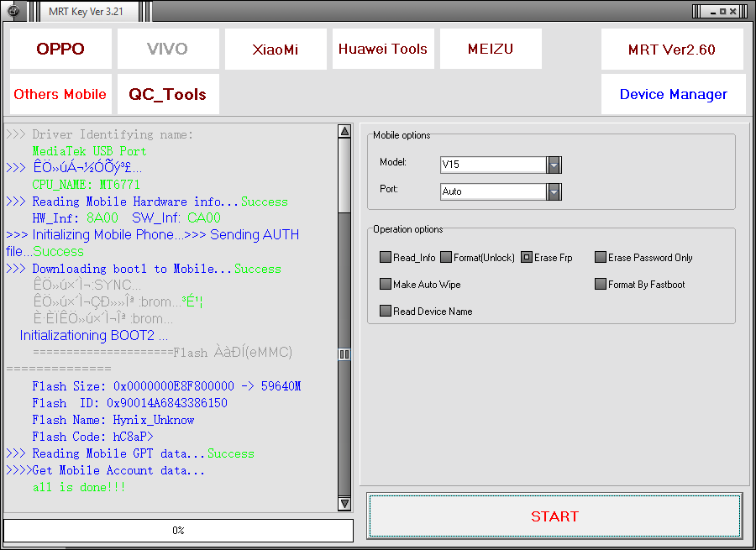Viewport: 756px width, 550px height.
Task: Open Device Manager
Action: [x=673, y=94]
